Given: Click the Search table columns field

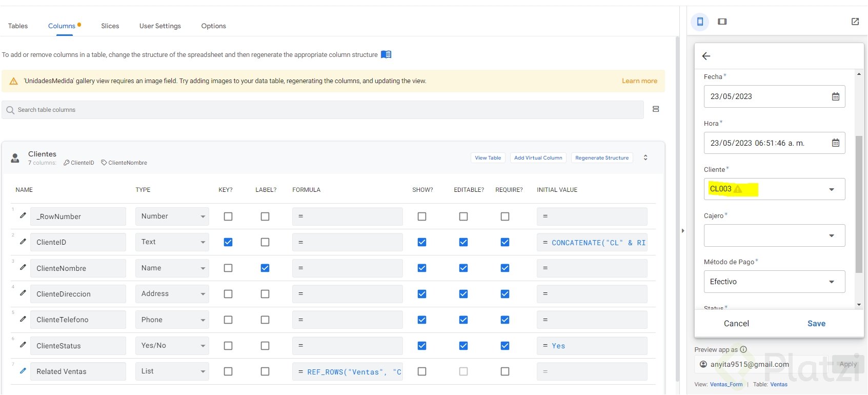Looking at the screenshot, I should (323, 110).
